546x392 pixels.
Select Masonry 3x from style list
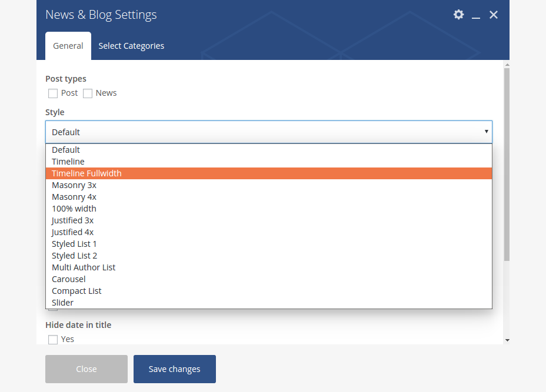(x=74, y=185)
